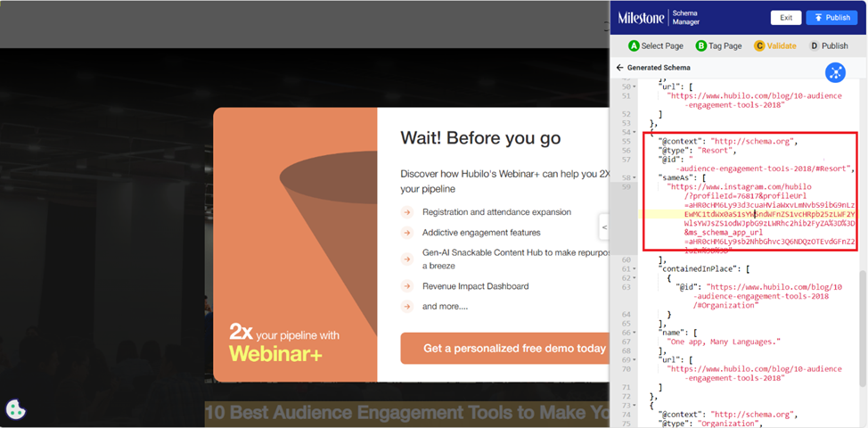The image size is (868, 428).
Task: Fold the sameAs array at line 58
Action: tap(635, 177)
